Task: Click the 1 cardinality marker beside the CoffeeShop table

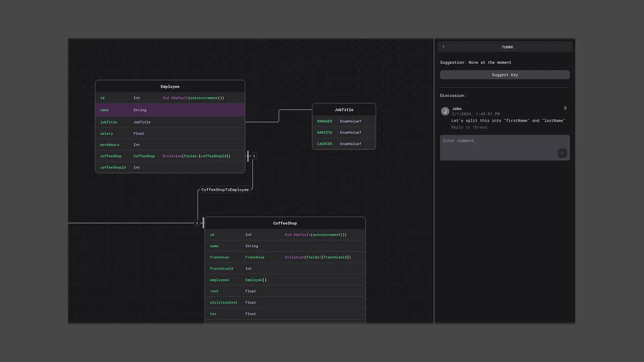Action: (x=197, y=223)
